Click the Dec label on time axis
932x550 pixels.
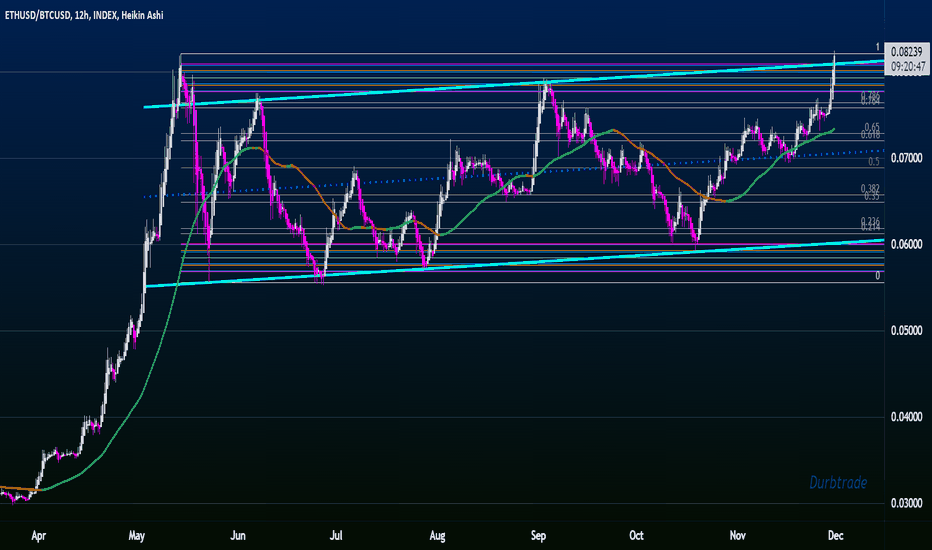pos(835,536)
